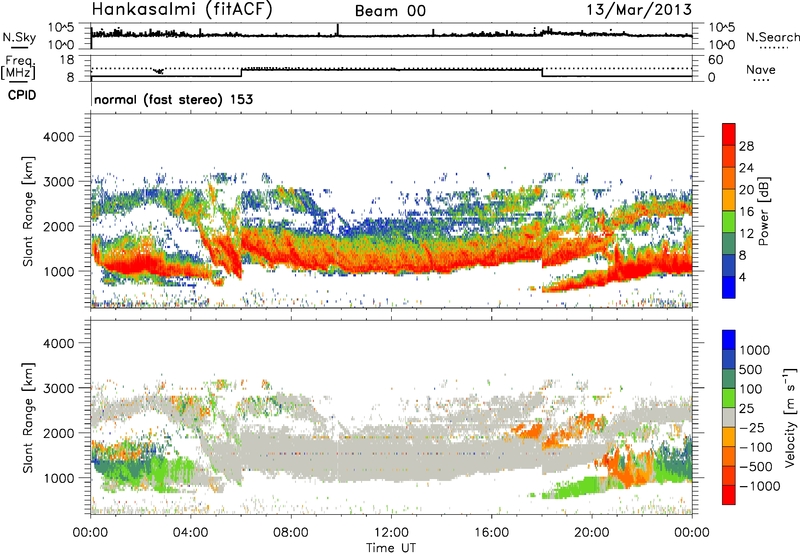Click the light green 12 dB power swatch
The image size is (800, 554).
[729, 222]
